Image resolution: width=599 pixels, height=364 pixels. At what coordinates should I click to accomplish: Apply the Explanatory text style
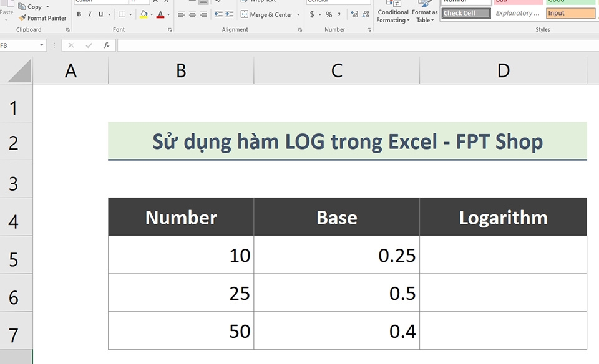(x=518, y=13)
